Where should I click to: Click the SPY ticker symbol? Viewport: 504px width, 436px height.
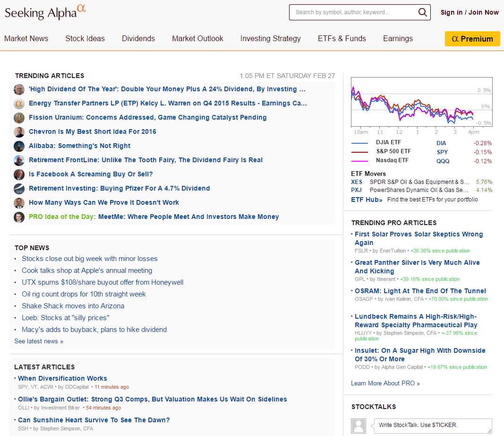coord(442,152)
